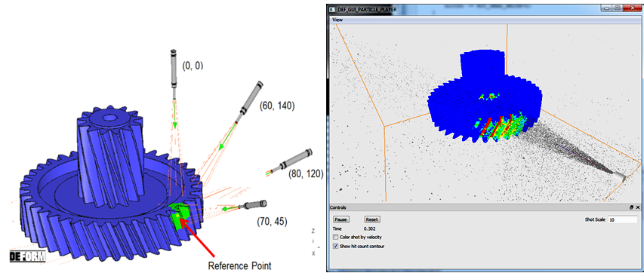The height and width of the screenshot is (273, 644).
Task: Pause the particle playback
Action: point(341,219)
